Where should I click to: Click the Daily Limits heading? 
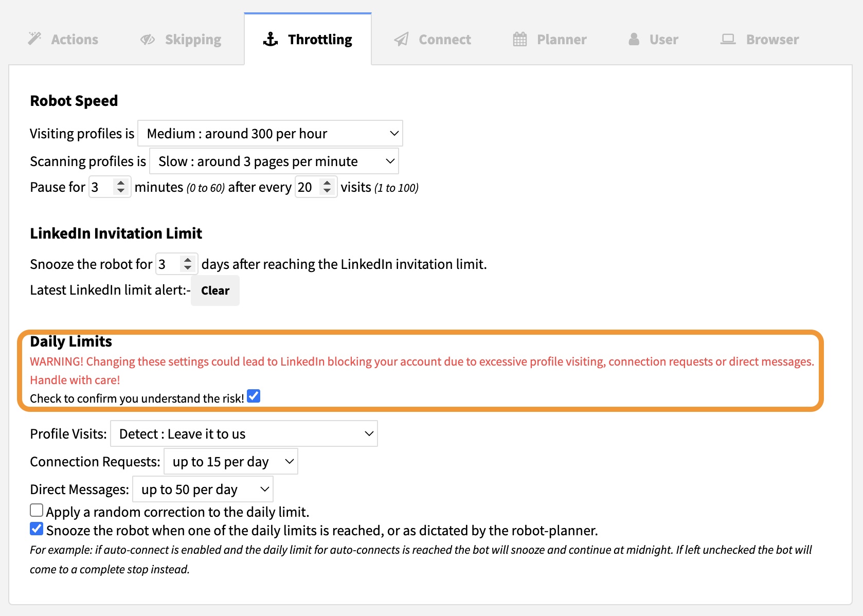pos(71,342)
